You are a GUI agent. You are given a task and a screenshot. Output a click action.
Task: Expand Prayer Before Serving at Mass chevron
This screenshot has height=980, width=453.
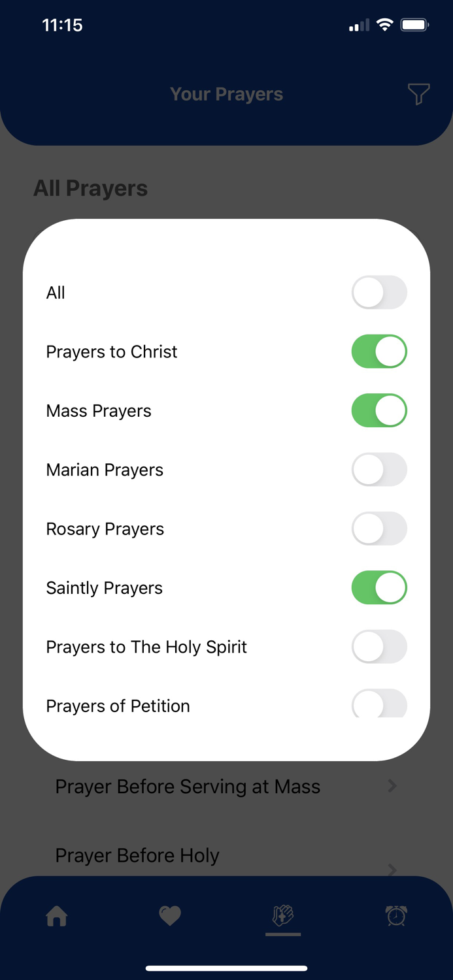392,786
